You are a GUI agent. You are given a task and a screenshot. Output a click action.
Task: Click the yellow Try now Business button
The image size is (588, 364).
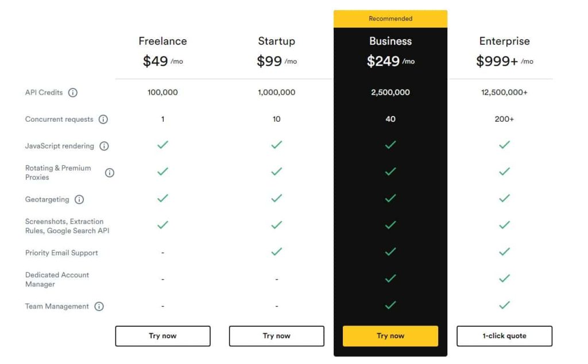[390, 336]
